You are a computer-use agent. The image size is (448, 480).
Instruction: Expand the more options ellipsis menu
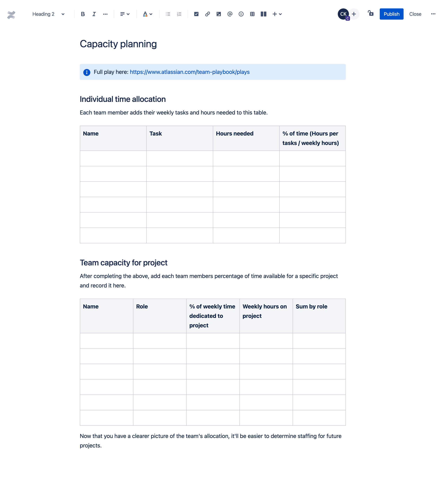click(x=433, y=14)
